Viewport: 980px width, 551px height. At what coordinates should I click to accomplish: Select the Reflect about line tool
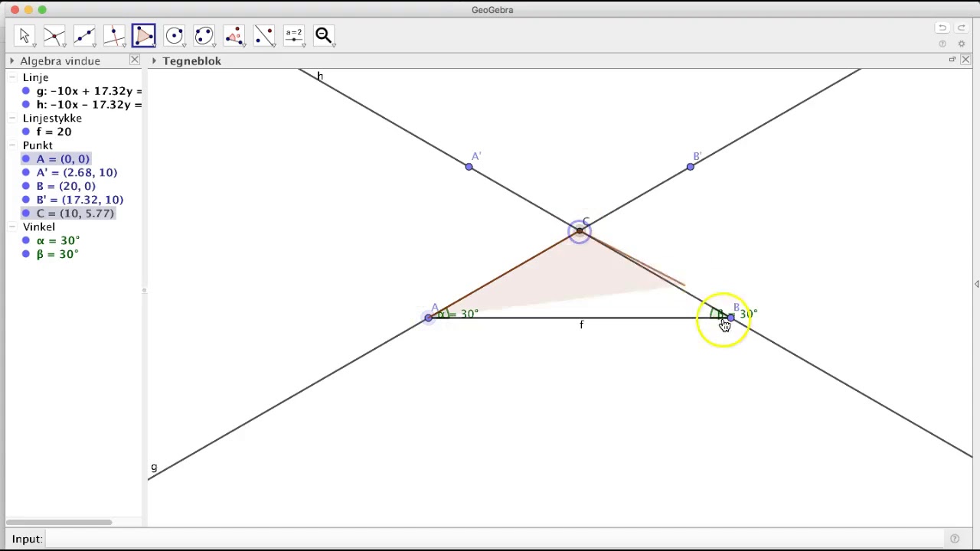[x=263, y=35]
